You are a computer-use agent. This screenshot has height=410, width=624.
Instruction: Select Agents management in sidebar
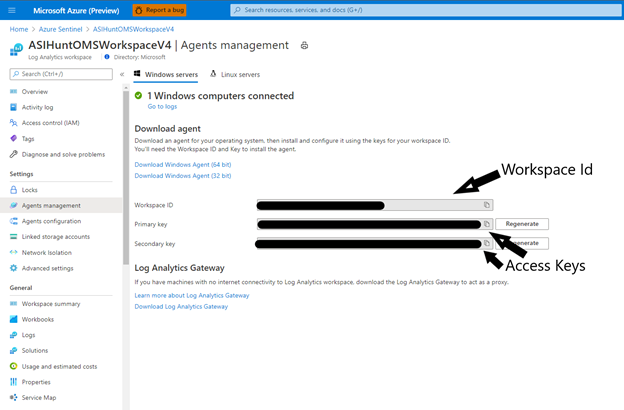(x=61, y=205)
